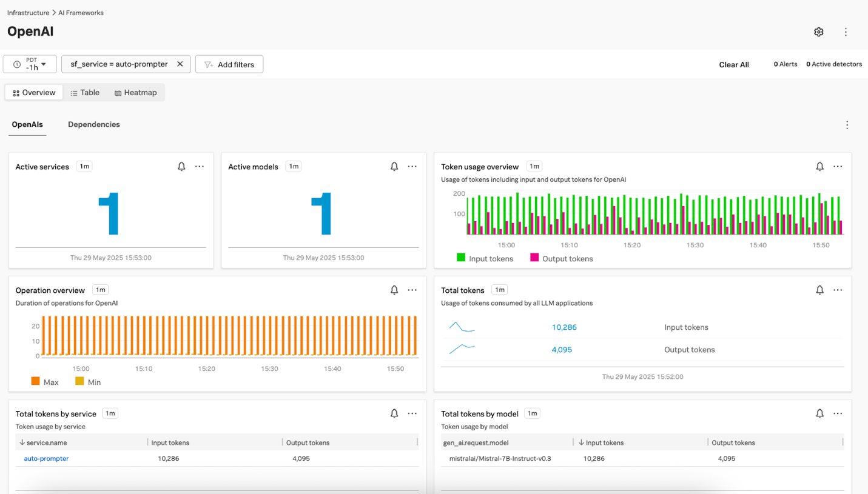Screen dimensions: 868x494
Task: Open the ellipsis menu on Operation overview
Action: [x=412, y=290]
